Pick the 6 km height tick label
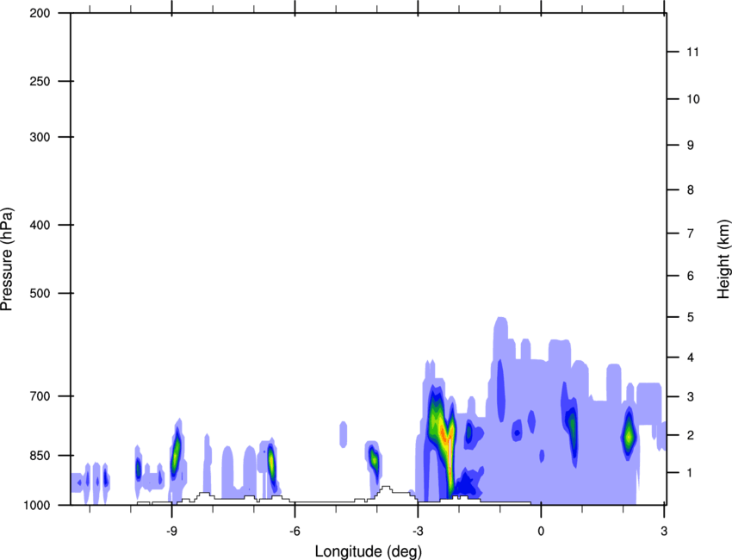 [691, 276]
